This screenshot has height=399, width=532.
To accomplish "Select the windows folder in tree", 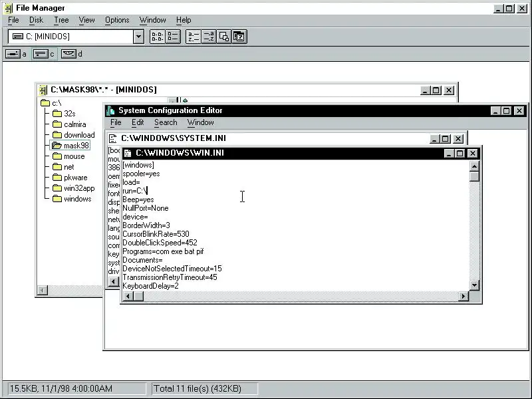I will (x=72, y=199).
